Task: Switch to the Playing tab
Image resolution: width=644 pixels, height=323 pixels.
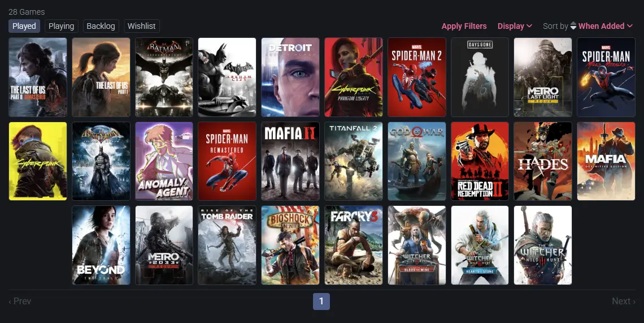Action: click(61, 26)
